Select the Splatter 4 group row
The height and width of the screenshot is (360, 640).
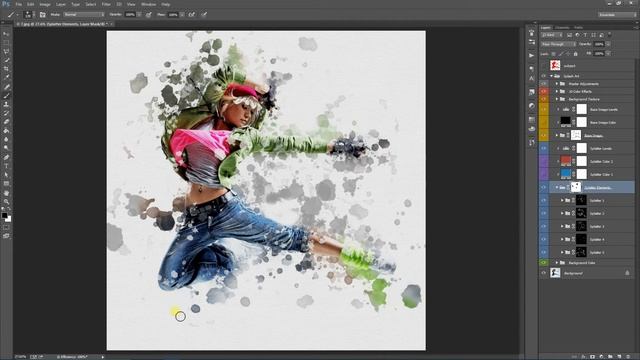click(x=591, y=239)
